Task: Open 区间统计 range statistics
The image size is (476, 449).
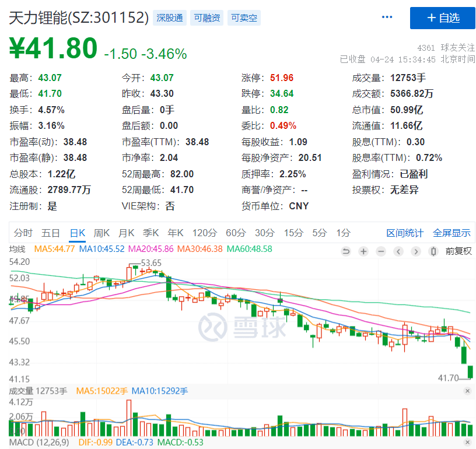Action: coord(405,233)
